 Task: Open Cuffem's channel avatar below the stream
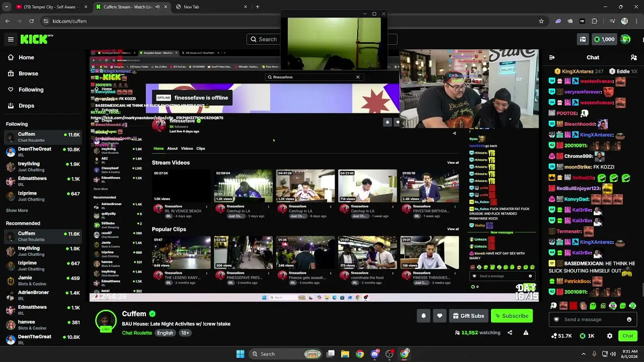(x=106, y=321)
